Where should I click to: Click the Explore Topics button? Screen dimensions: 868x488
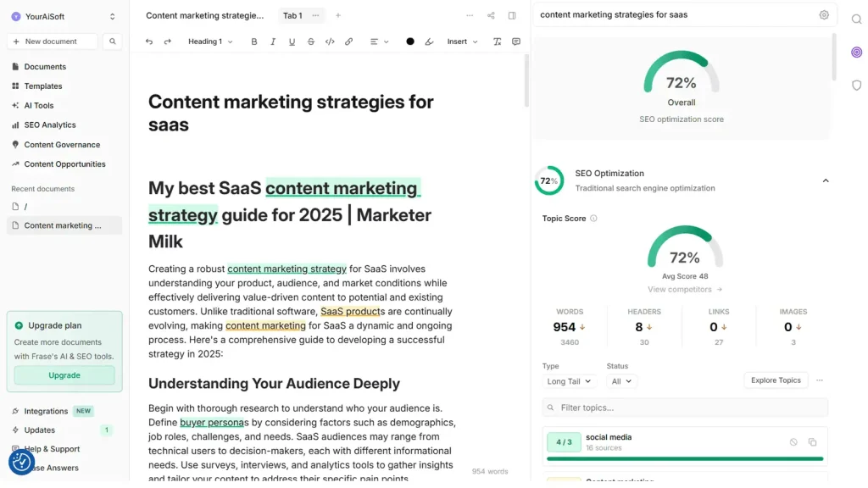[776, 380]
